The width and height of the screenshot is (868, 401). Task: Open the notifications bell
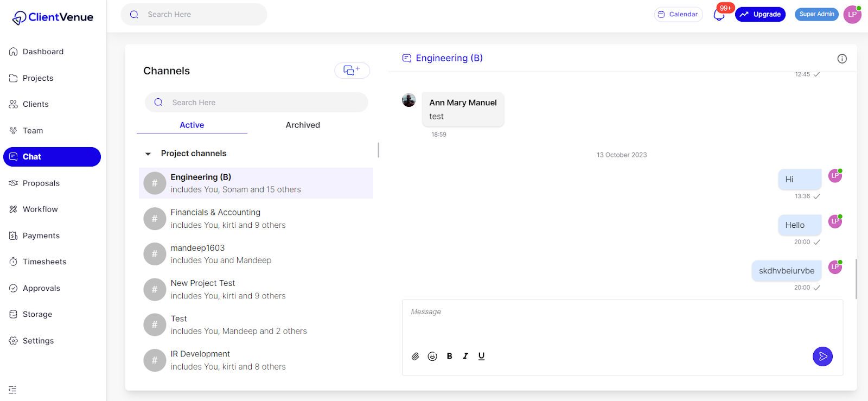pos(719,15)
